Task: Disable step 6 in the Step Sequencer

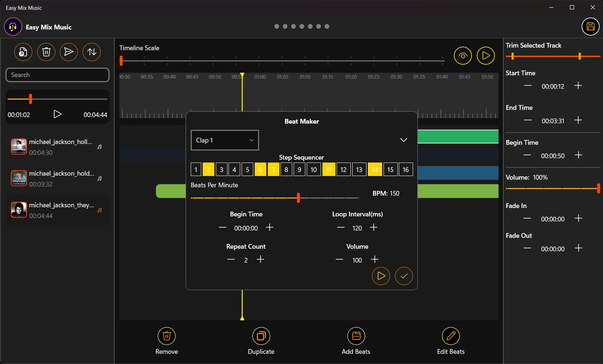Action: (261, 169)
